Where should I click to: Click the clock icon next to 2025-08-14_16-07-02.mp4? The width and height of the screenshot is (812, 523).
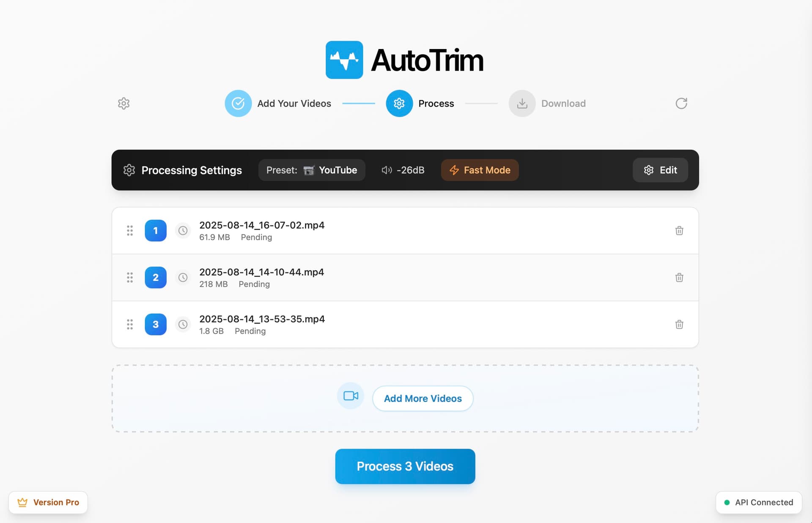point(183,230)
